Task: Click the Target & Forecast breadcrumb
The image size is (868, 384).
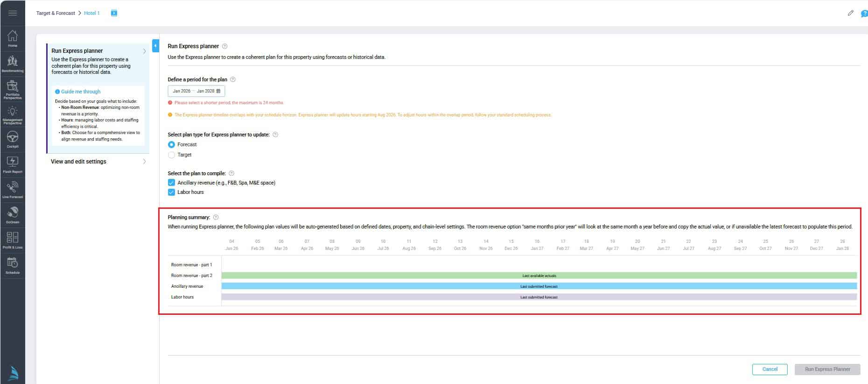Action: click(56, 13)
